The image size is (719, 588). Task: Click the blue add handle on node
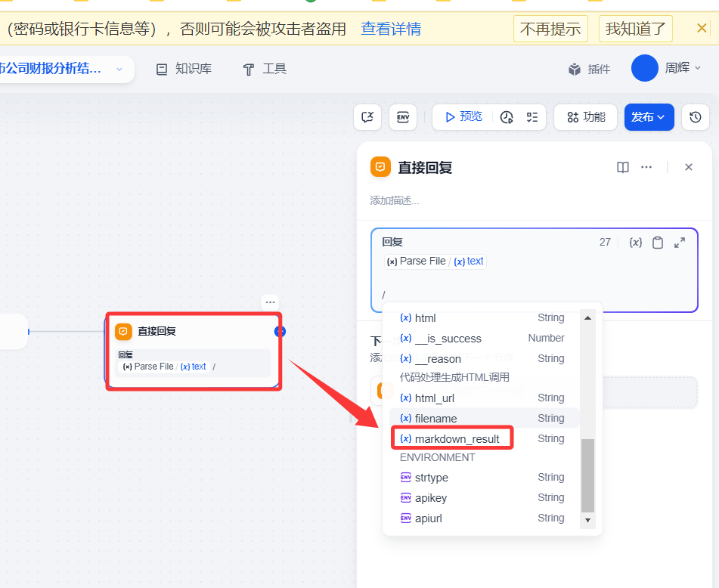pos(280,331)
